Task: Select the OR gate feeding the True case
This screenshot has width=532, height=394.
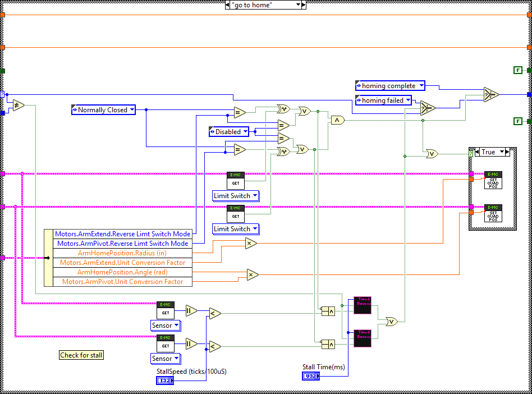Action: (432, 153)
